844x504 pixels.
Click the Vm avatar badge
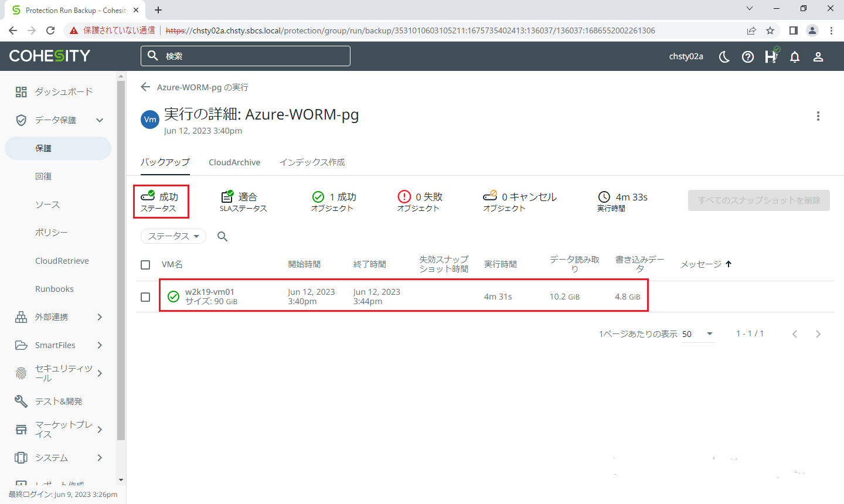tap(150, 120)
